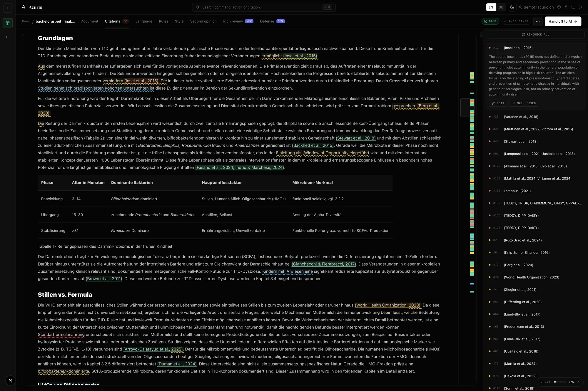Screen dimensions: 588x391
Task: Click the three-dots more options button
Action: point(538,21)
